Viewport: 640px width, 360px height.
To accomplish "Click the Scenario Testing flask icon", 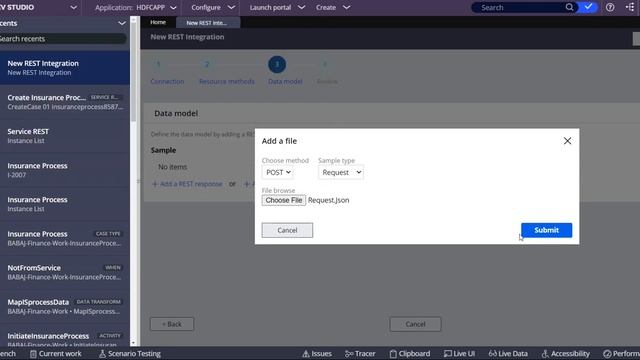I will [x=102, y=354].
